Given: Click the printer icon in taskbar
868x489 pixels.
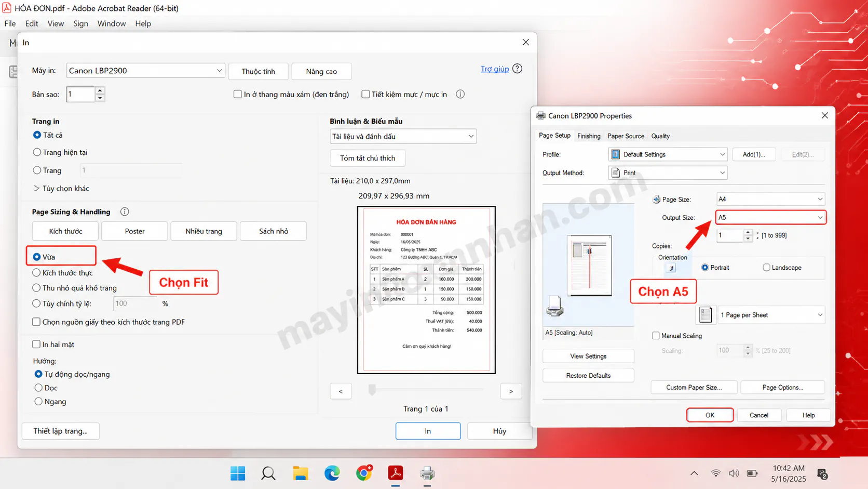Looking at the screenshot, I should tap(427, 473).
